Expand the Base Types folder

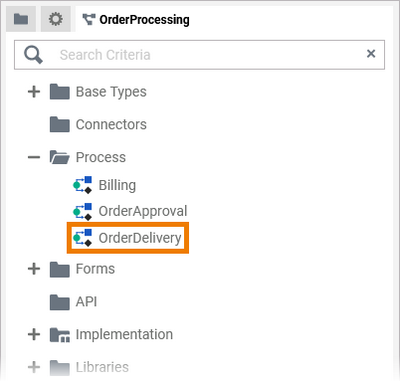point(34,92)
